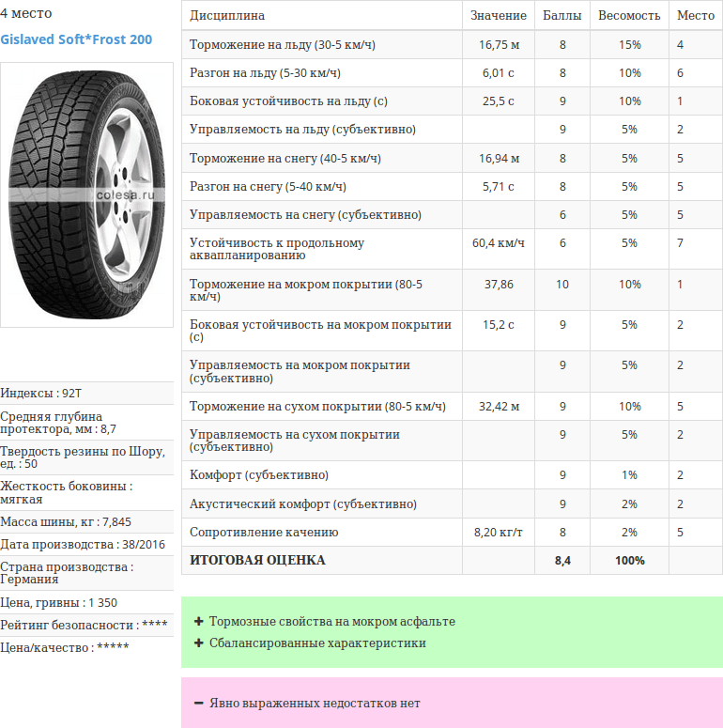The width and height of the screenshot is (723, 728).
Task: Click the Значение column header
Action: (498, 16)
